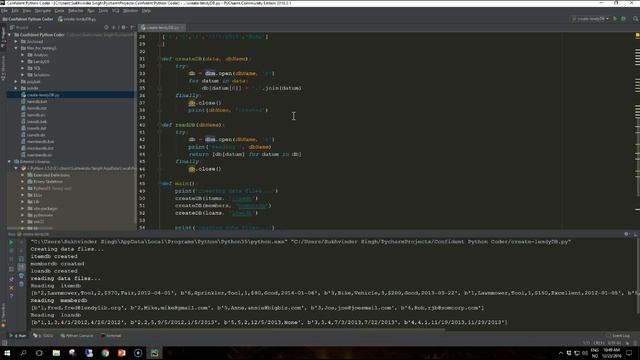
Task: Open the Refactor menu
Action: (x=76, y=11)
